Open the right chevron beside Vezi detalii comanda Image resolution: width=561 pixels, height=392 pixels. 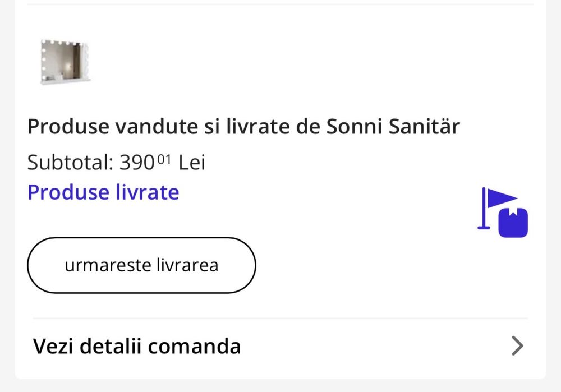click(517, 346)
